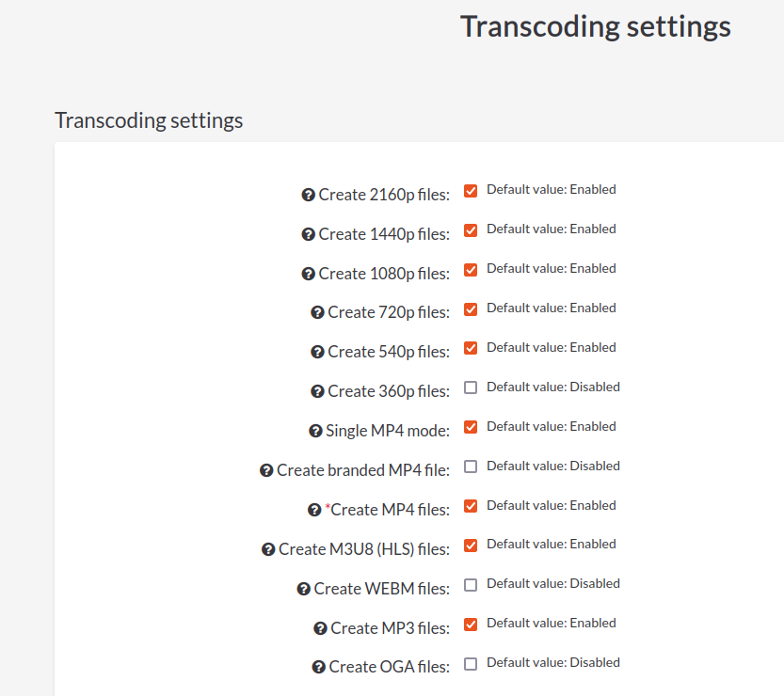Image resolution: width=784 pixels, height=696 pixels.
Task: Open help for Create 1080p files setting
Action: pyautogui.click(x=308, y=273)
